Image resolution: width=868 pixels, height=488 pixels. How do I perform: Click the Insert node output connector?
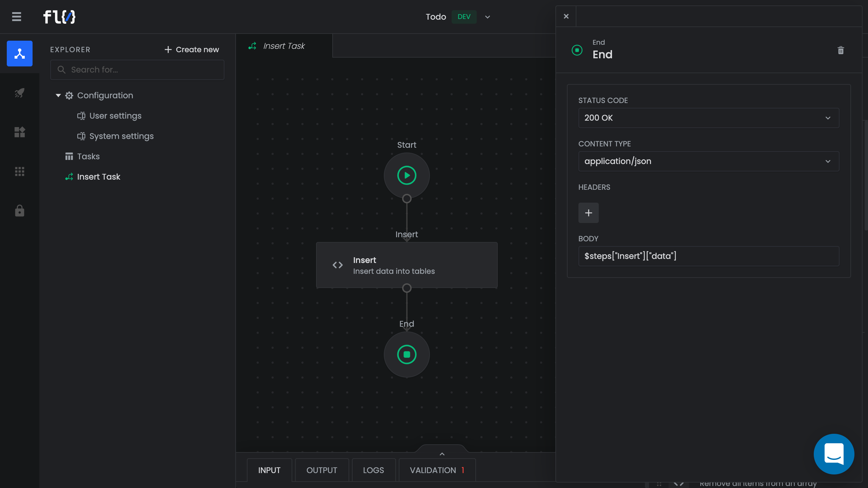tap(407, 288)
